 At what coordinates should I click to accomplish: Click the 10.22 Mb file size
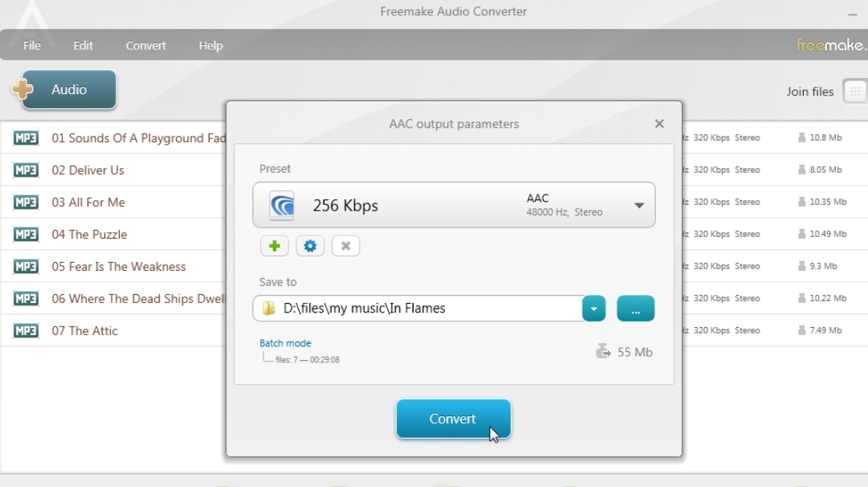pos(828,298)
